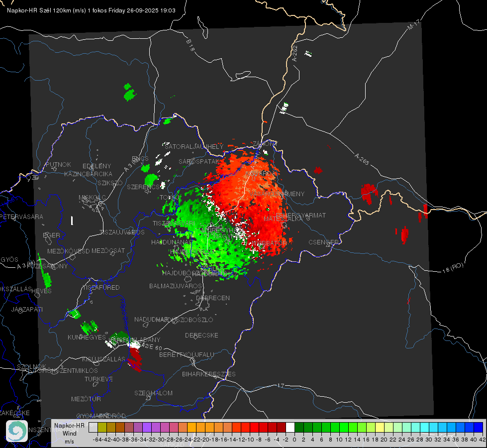Click the title text Napkor-HR Szél 120km
Screen dimensions: 487x448
(39, 10)
